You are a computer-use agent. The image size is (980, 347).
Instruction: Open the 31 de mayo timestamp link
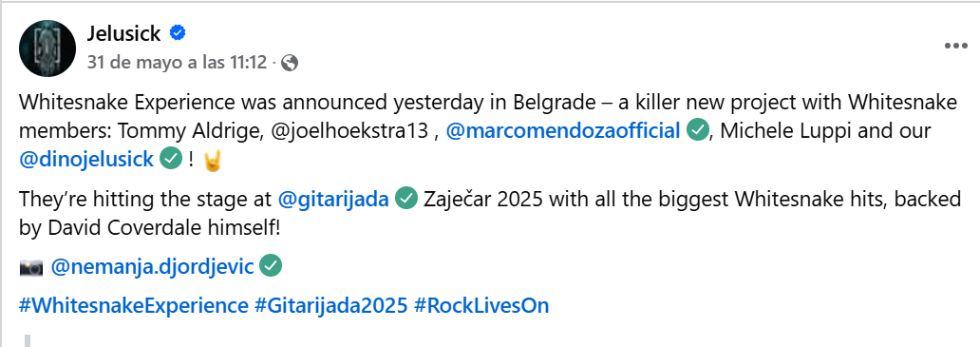click(177, 63)
